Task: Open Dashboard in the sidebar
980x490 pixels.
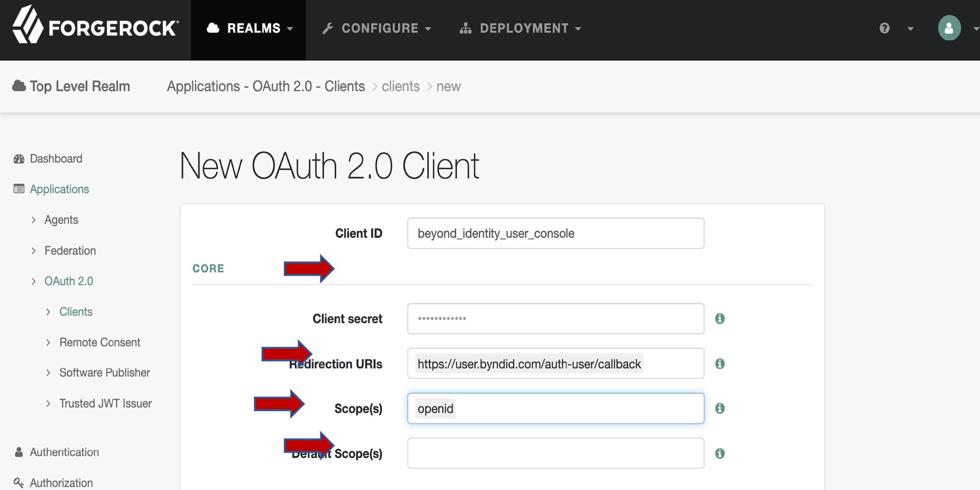Action: coord(56,158)
